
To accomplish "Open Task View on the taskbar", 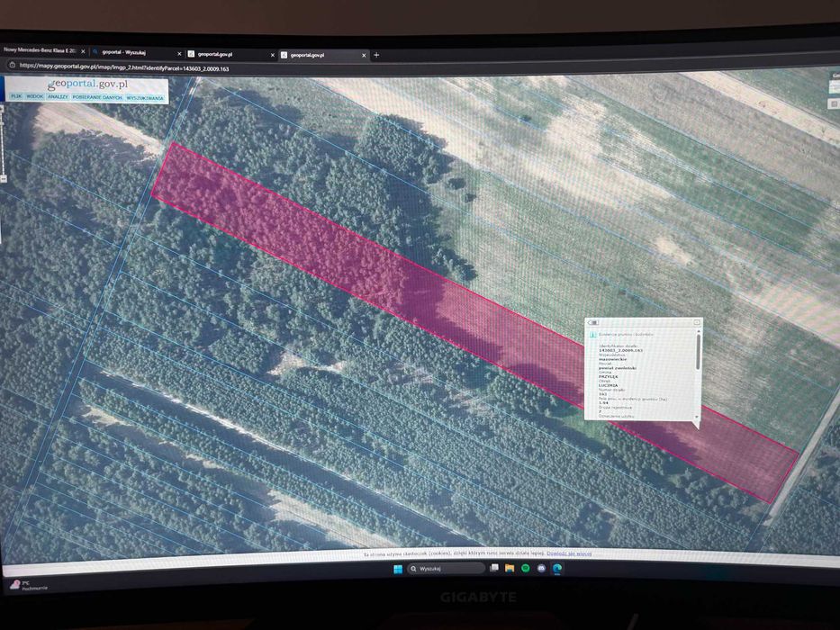I will [x=494, y=568].
